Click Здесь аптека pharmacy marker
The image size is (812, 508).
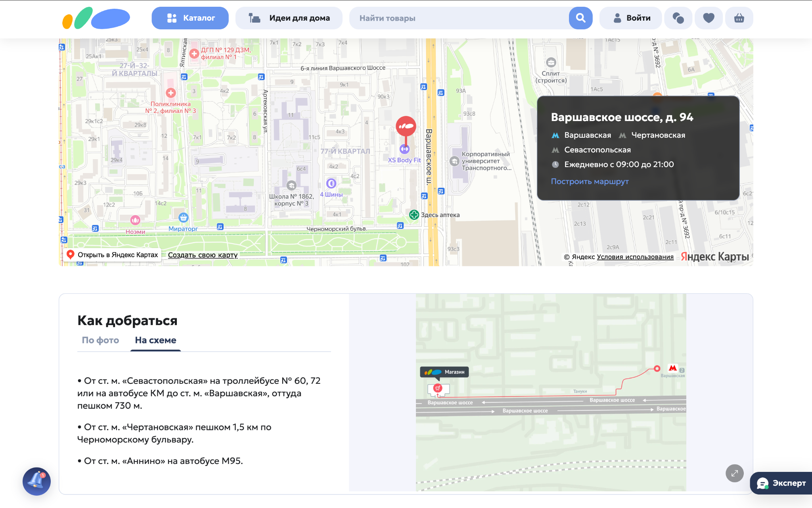click(x=414, y=215)
